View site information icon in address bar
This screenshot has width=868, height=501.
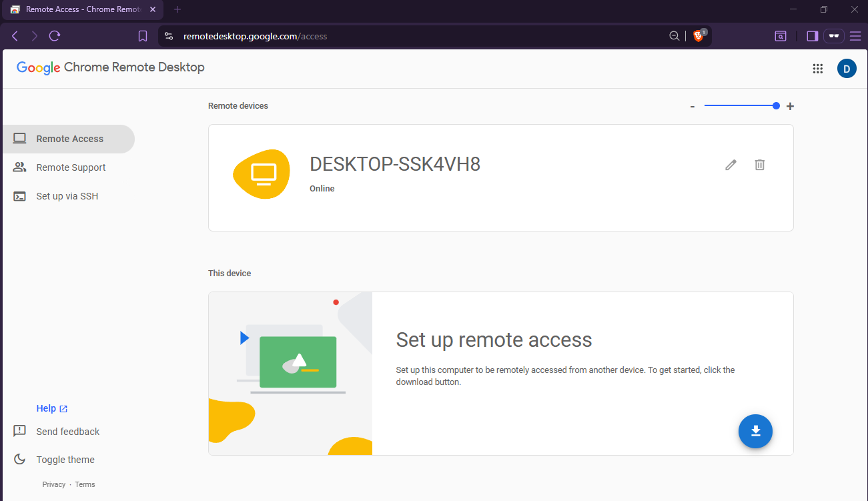(169, 36)
